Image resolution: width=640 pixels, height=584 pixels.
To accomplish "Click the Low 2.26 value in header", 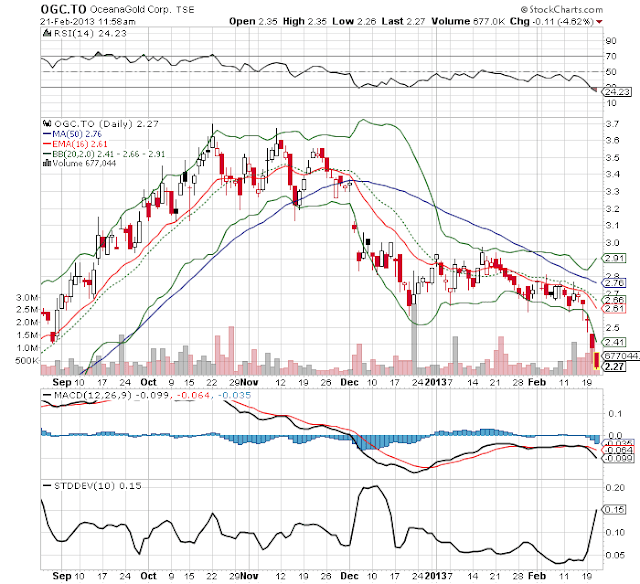I will [x=354, y=21].
